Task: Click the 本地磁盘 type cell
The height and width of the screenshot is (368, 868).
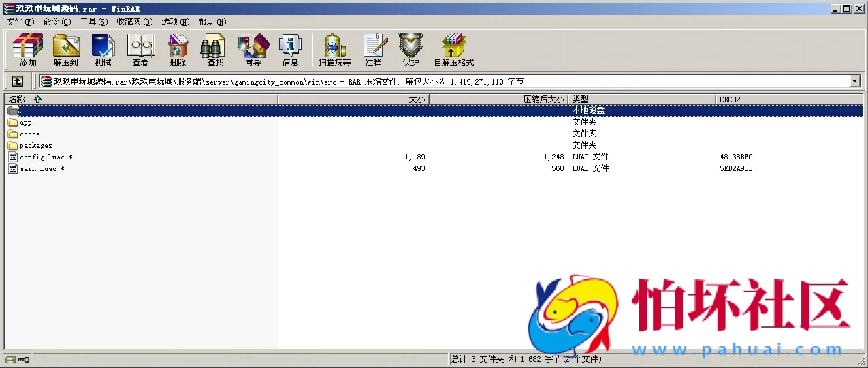Action: point(588,110)
